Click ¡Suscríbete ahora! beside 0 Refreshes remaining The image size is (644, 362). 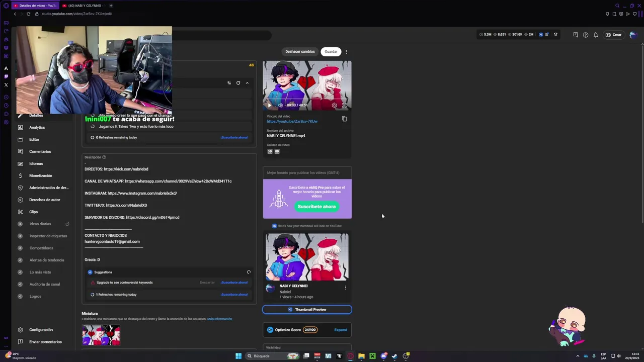[x=234, y=137]
